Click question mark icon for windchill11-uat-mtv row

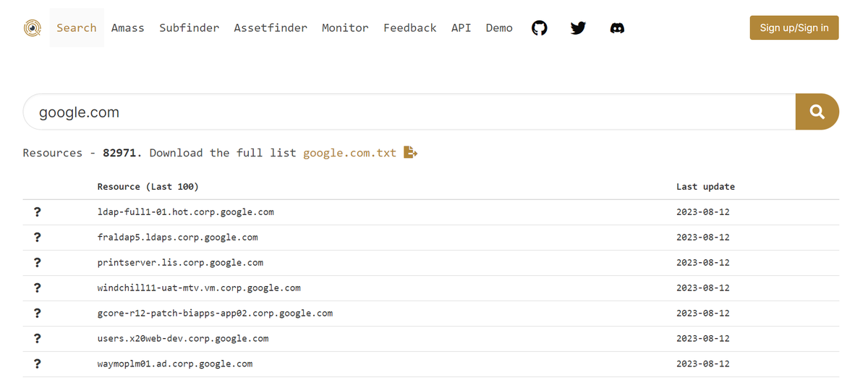tap(38, 288)
